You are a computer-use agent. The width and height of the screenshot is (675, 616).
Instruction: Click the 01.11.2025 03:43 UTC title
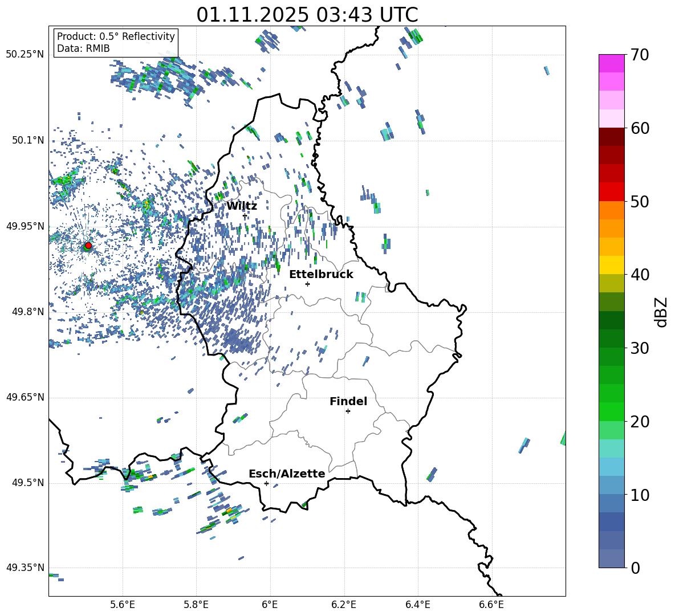(307, 15)
